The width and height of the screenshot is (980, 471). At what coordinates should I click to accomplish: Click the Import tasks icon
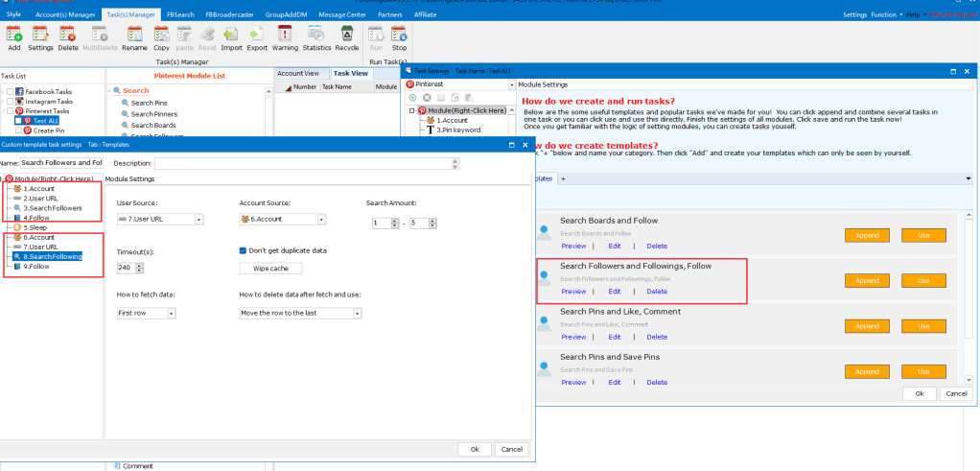[231, 37]
